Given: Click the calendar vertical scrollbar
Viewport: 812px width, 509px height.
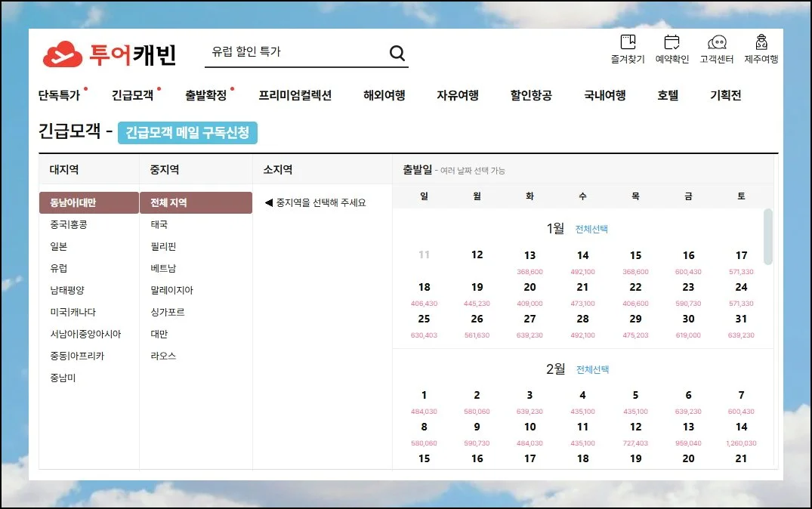Looking at the screenshot, I should [x=768, y=236].
